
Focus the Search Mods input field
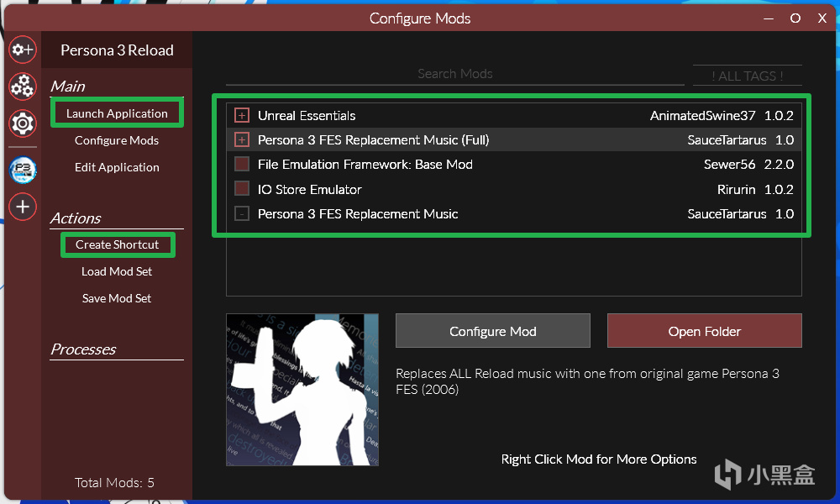pyautogui.click(x=454, y=74)
